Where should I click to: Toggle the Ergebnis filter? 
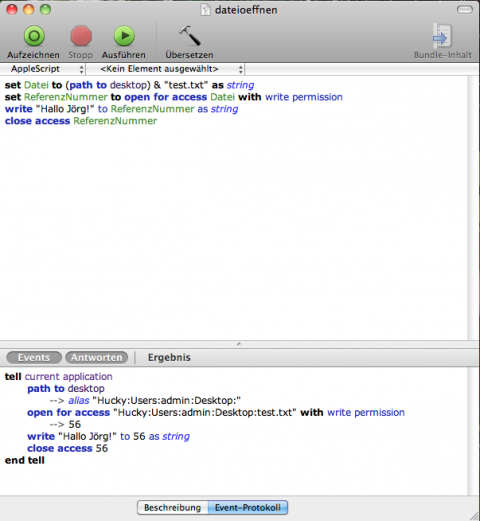click(x=169, y=357)
